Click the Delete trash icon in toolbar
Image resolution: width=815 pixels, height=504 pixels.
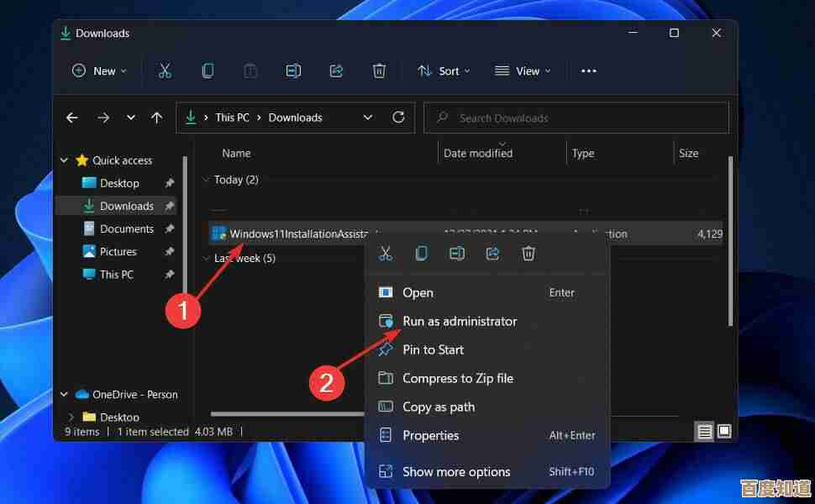[x=379, y=71]
